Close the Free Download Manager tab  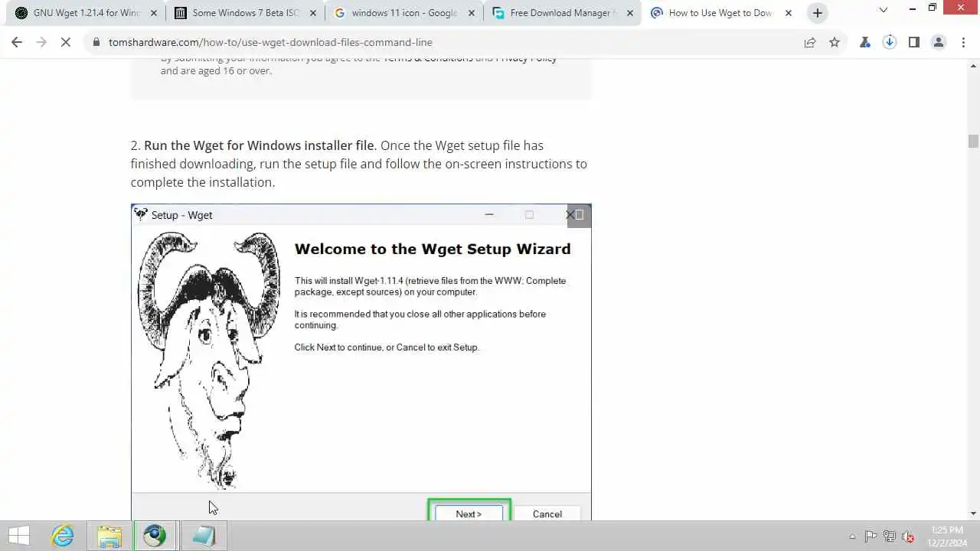coord(630,13)
